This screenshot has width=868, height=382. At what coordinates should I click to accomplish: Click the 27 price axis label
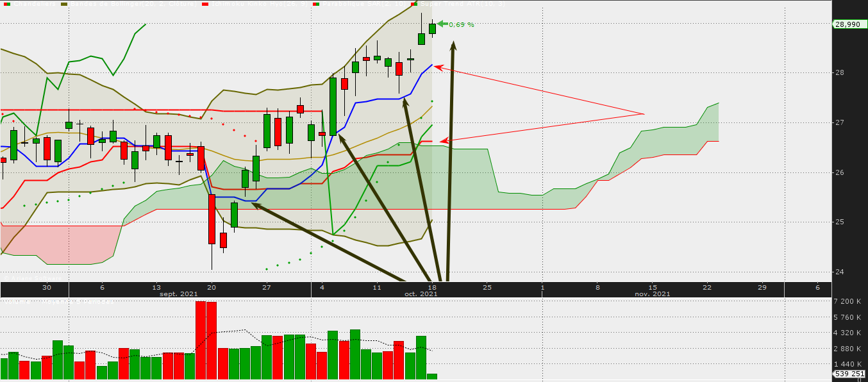(840, 122)
